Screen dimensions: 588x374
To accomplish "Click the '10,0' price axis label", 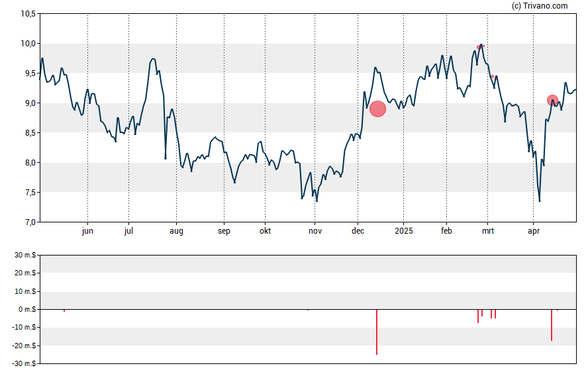I will click(28, 44).
